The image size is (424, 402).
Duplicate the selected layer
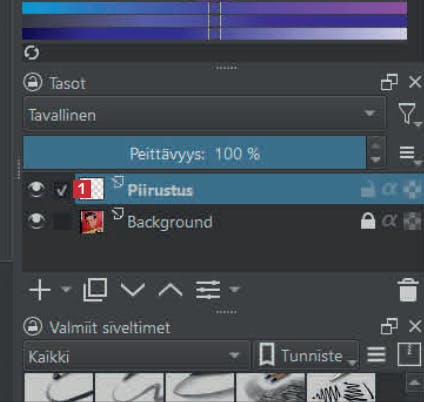(x=95, y=289)
